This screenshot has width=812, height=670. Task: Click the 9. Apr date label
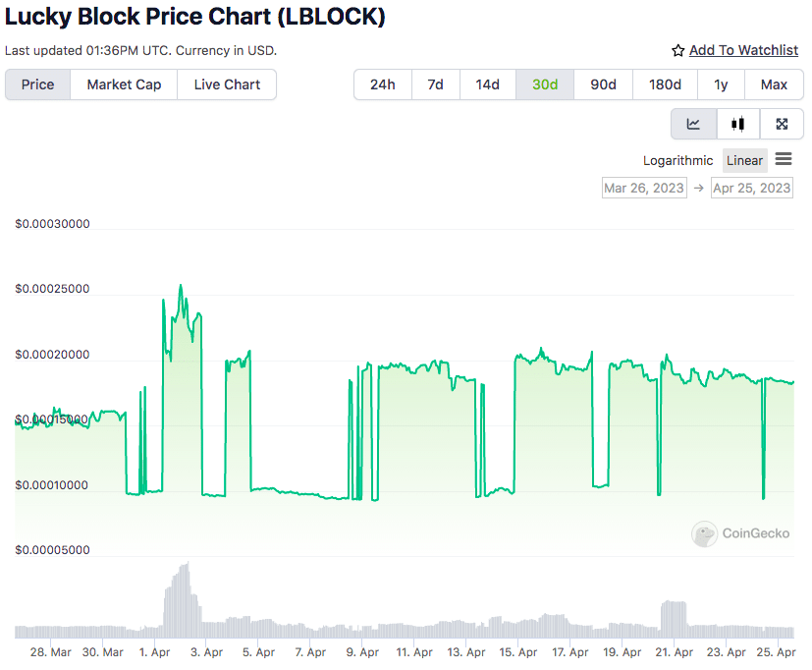click(x=362, y=652)
